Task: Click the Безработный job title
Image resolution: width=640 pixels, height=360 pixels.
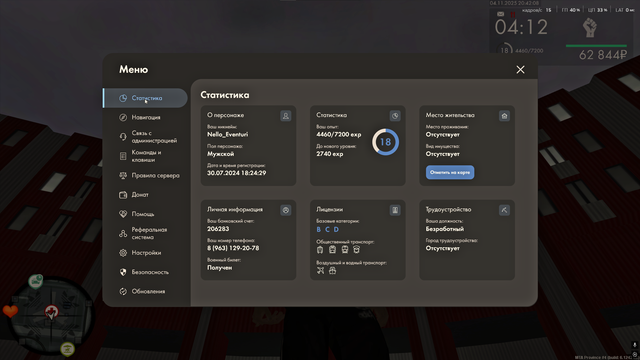Action: [445, 229]
